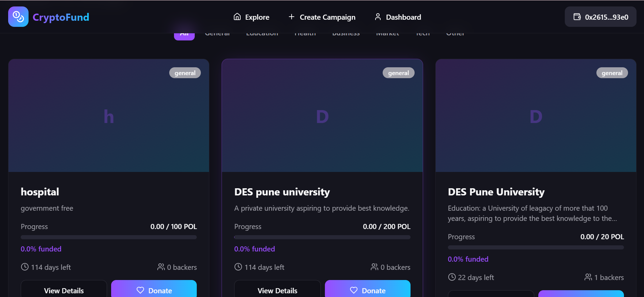644x297 pixels.
Task: Click 'Education: a University of leagacy' description
Action: coord(532,213)
